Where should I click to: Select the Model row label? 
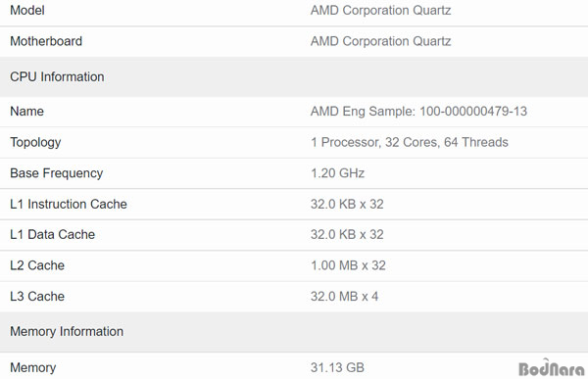[27, 10]
